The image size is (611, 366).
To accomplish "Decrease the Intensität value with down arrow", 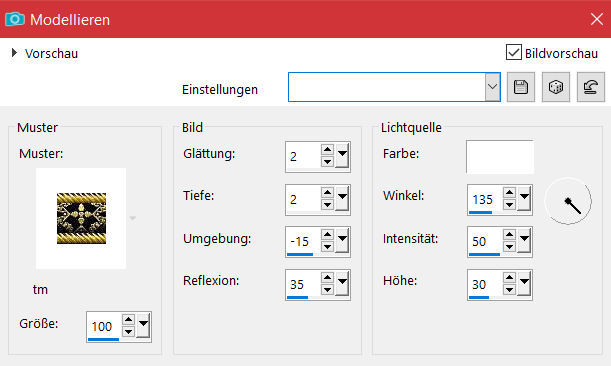I will [x=509, y=247].
